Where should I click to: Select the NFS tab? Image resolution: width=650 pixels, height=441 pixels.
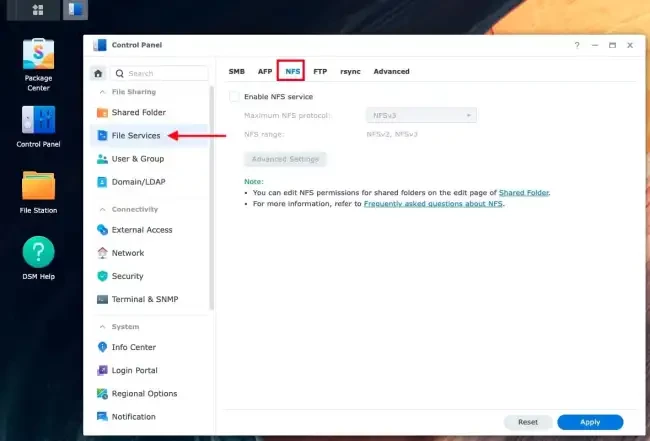(x=292, y=71)
